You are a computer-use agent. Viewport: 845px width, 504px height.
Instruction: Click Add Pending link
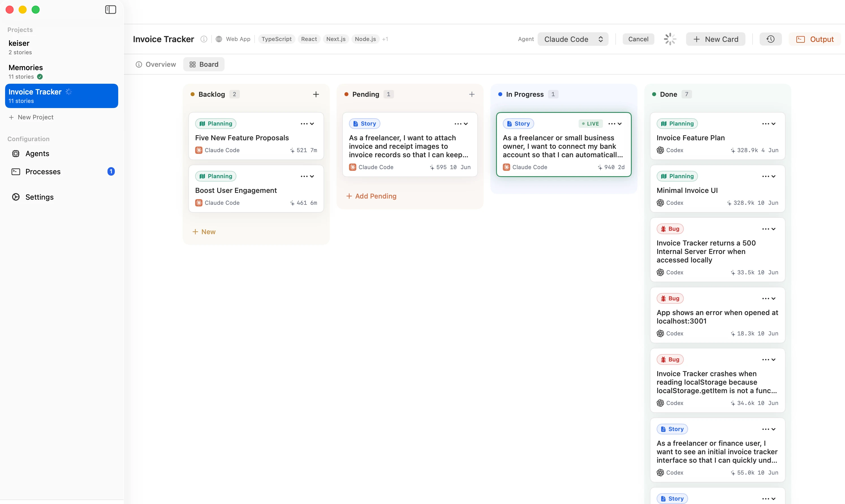(371, 196)
